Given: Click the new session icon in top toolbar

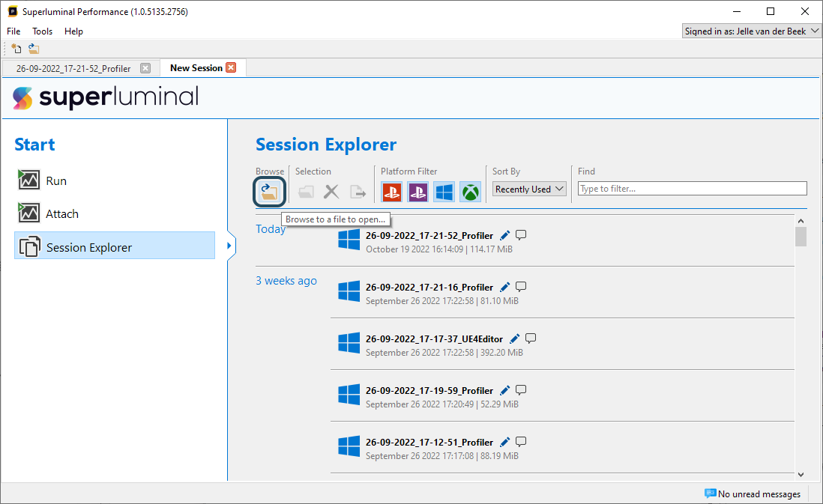Looking at the screenshot, I should pos(16,49).
